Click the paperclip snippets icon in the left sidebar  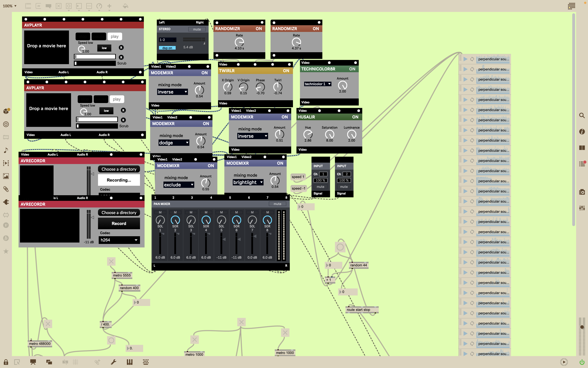[x=6, y=189]
